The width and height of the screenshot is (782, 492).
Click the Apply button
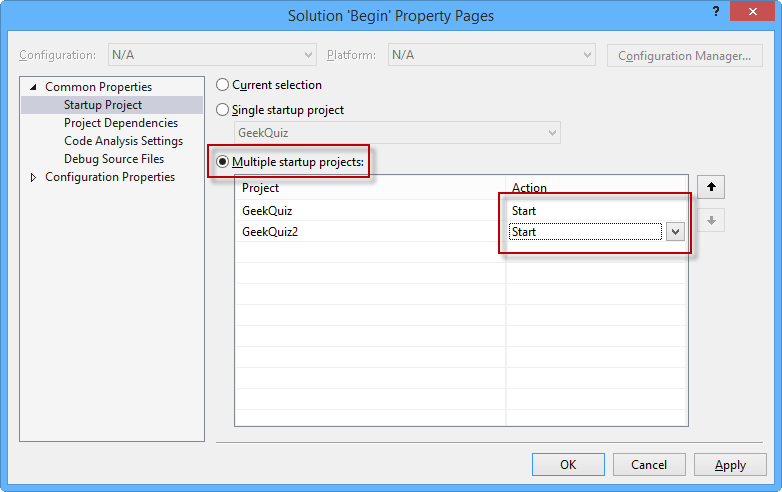tap(730, 464)
